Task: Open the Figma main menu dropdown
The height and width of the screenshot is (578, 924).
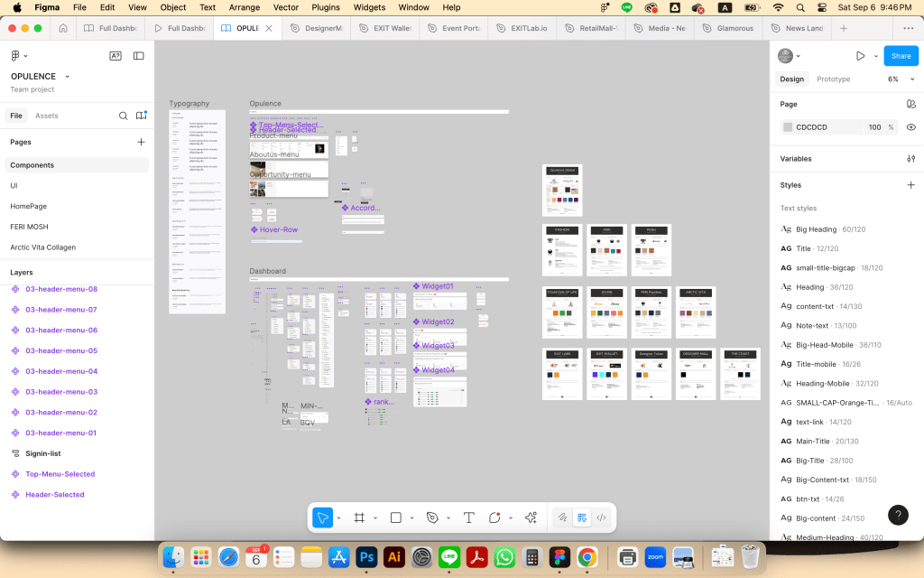Action: click(18, 56)
